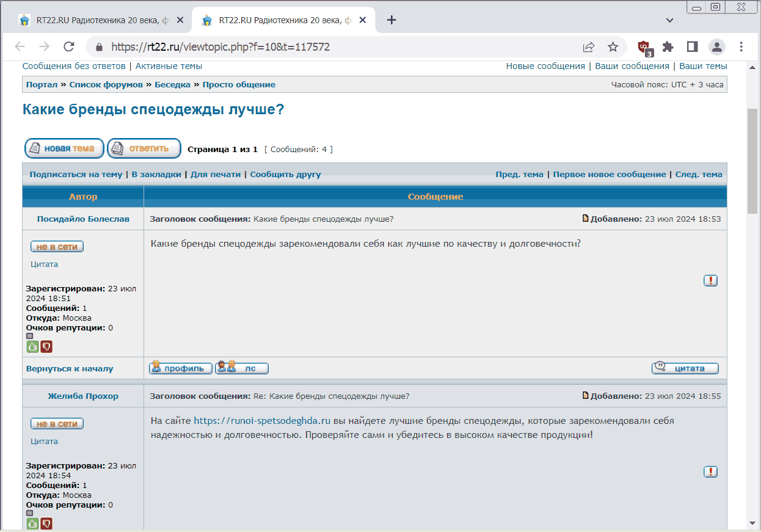Expand the tab search dropdown chevron
Viewport: 761px width, 532px height.
point(669,20)
